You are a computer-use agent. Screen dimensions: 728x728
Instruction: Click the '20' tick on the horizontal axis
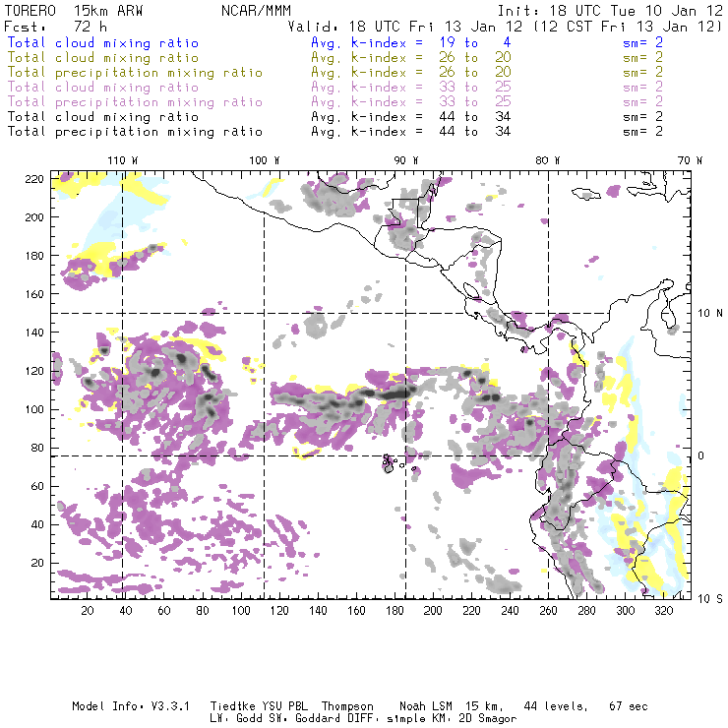[x=88, y=611]
